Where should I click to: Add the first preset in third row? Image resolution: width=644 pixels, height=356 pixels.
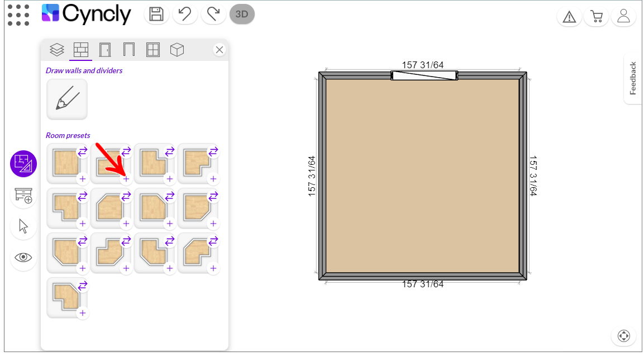click(83, 268)
